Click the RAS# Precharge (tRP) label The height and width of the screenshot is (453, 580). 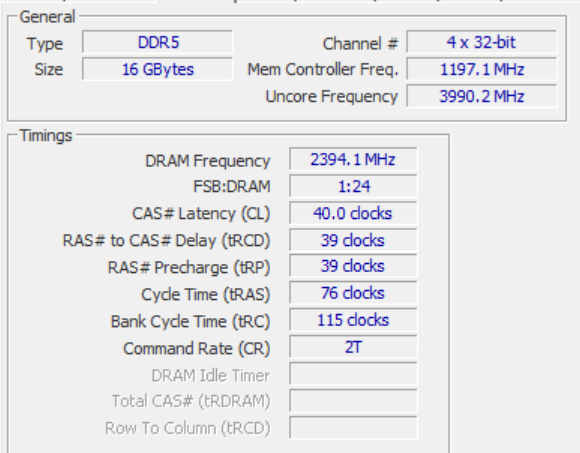coord(189,267)
